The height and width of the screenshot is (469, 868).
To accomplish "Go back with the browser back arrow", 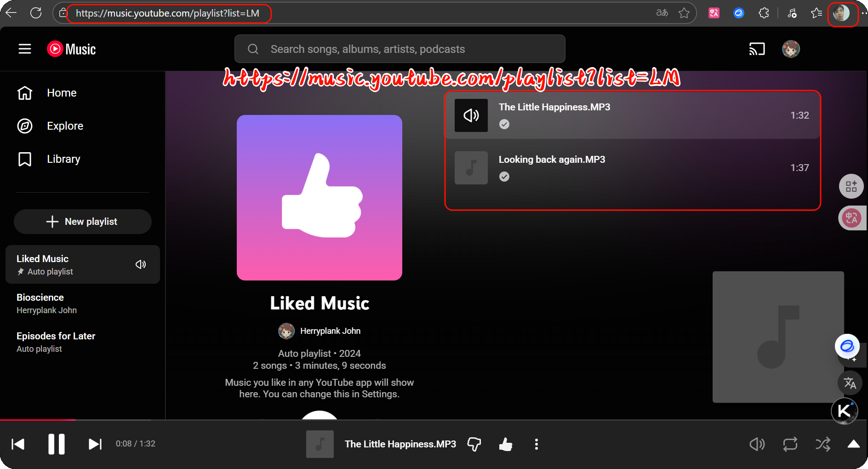I will click(x=11, y=13).
